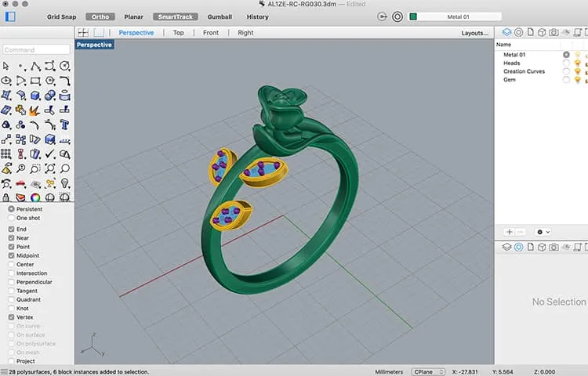
Task: Switch to the Right viewport tab
Action: coord(245,33)
